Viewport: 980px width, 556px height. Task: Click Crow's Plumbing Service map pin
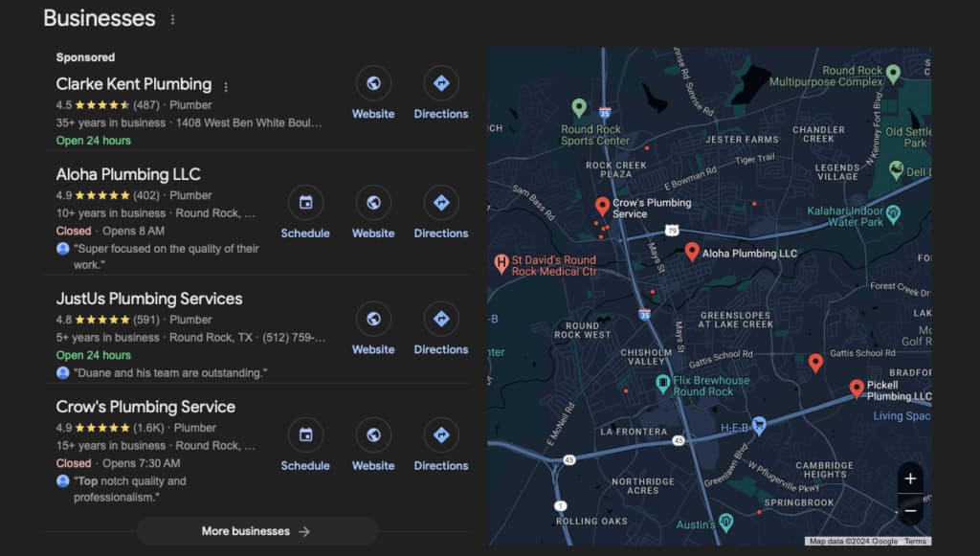tap(602, 206)
